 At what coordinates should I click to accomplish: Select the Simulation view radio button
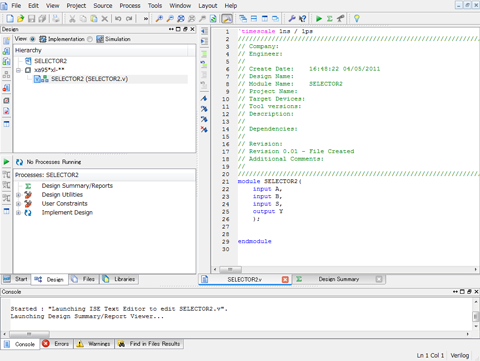pyautogui.click(x=90, y=39)
